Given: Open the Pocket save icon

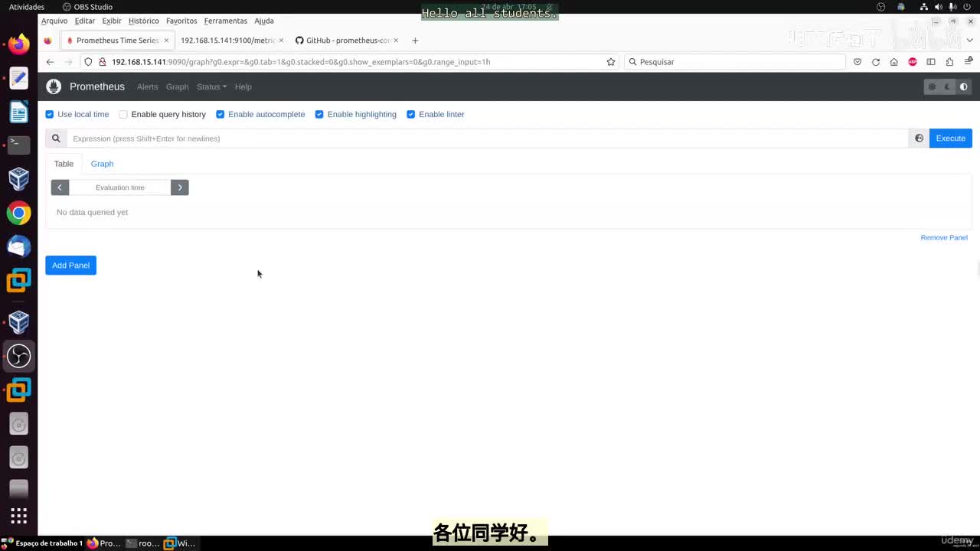Looking at the screenshot, I should pyautogui.click(x=857, y=62).
